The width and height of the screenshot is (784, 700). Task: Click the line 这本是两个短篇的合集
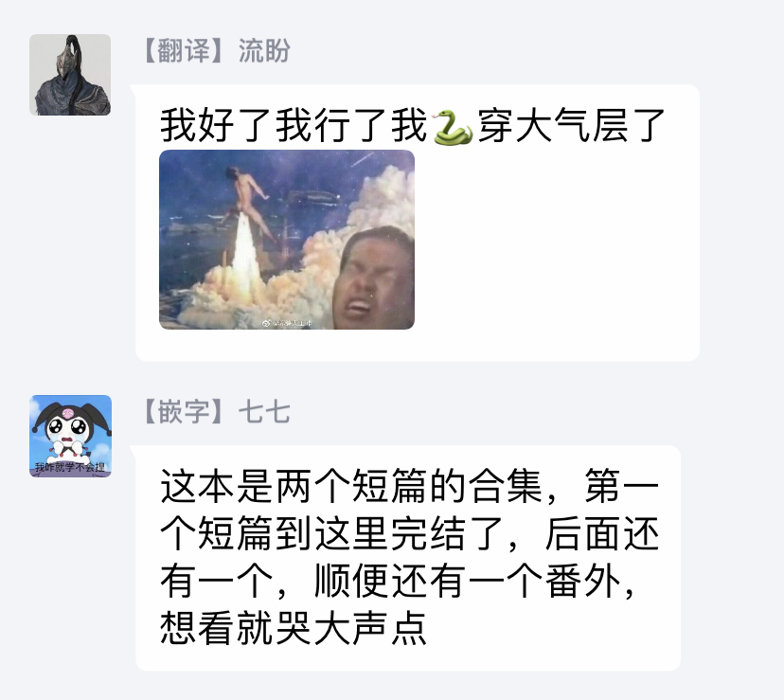(x=351, y=486)
